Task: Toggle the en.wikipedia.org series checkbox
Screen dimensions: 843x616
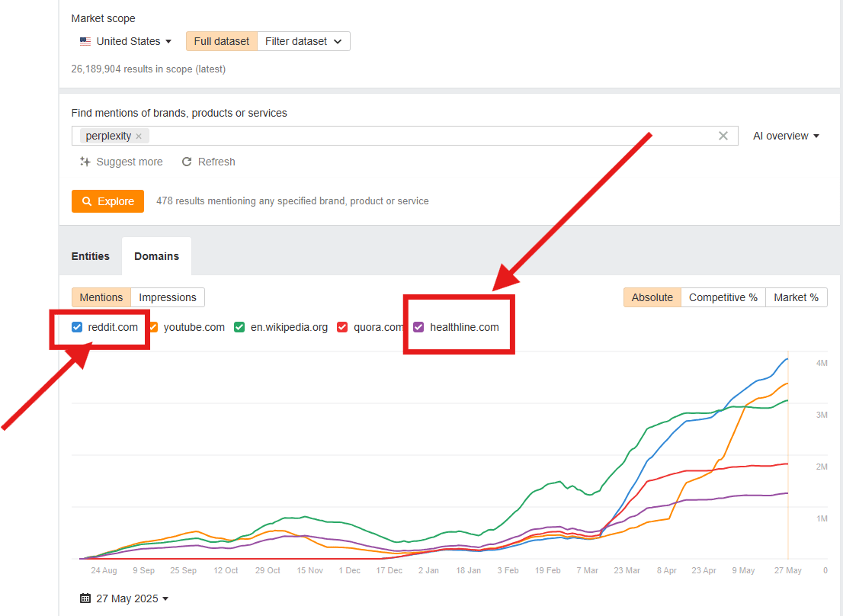Action: tap(239, 327)
